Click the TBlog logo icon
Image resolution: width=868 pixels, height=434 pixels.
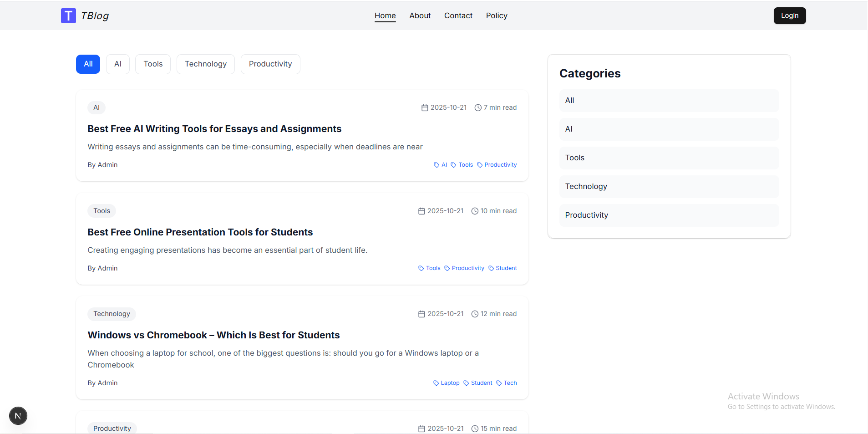click(68, 15)
